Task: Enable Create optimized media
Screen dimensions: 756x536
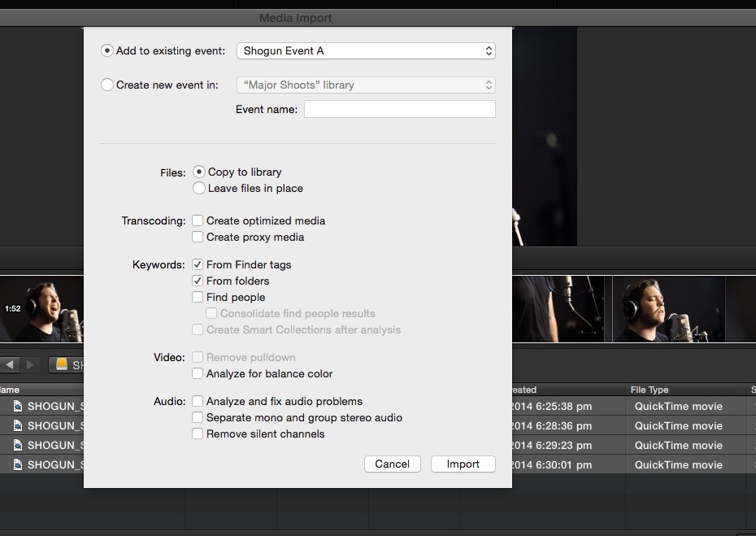Action: 198,220
